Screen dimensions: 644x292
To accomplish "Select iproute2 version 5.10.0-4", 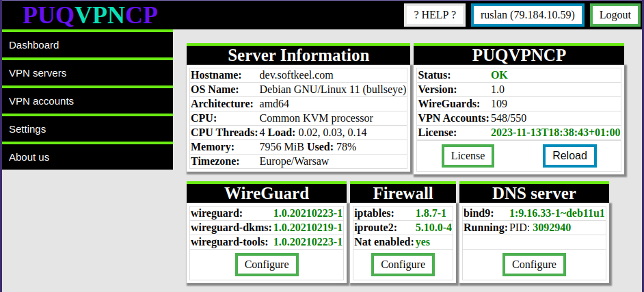I will [x=433, y=228].
